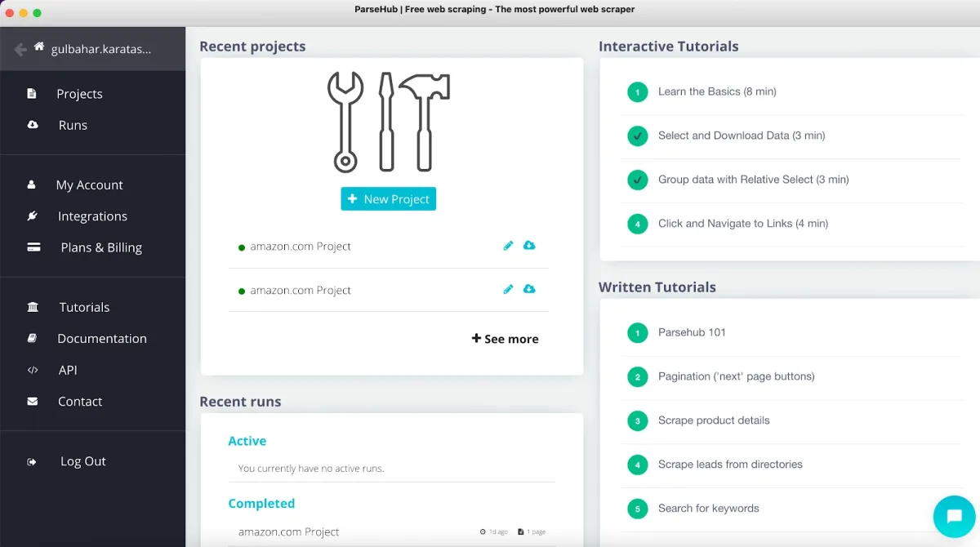
Task: Click the tools illustration above New Project
Action: point(389,122)
